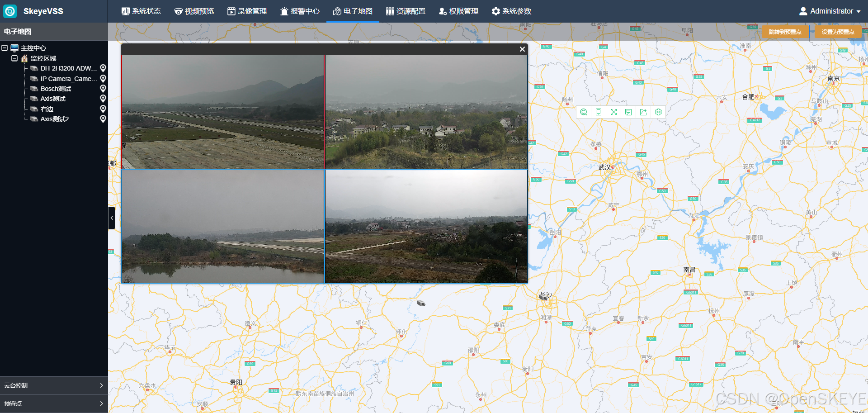The image size is (868, 413).
Task: Collapse the left sidebar with arrow handle
Action: pyautogui.click(x=112, y=218)
